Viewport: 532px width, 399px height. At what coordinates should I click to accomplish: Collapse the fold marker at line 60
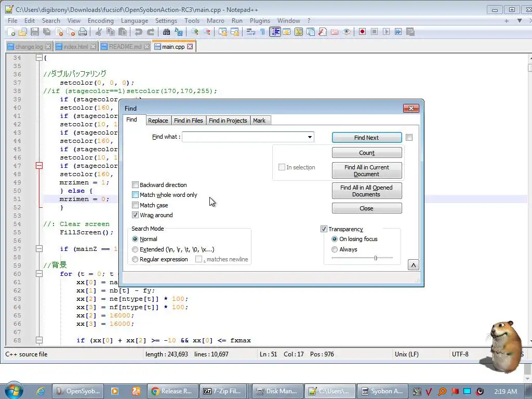39,274
